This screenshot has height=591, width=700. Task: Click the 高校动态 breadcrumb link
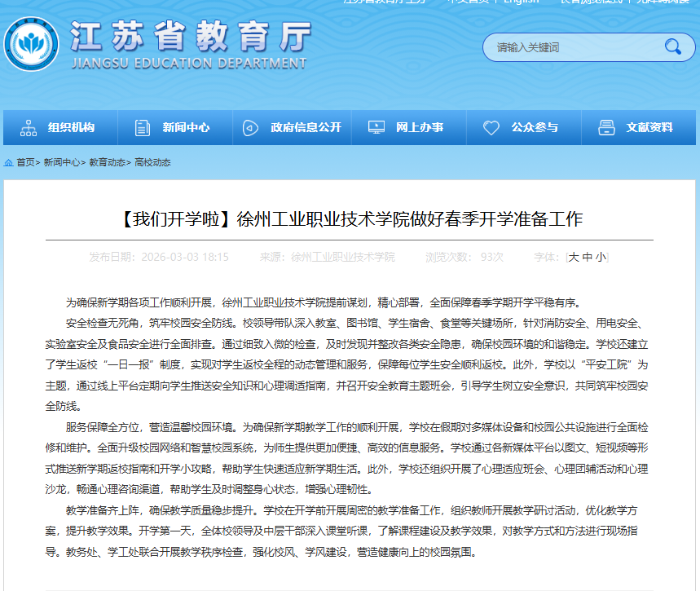point(152,162)
